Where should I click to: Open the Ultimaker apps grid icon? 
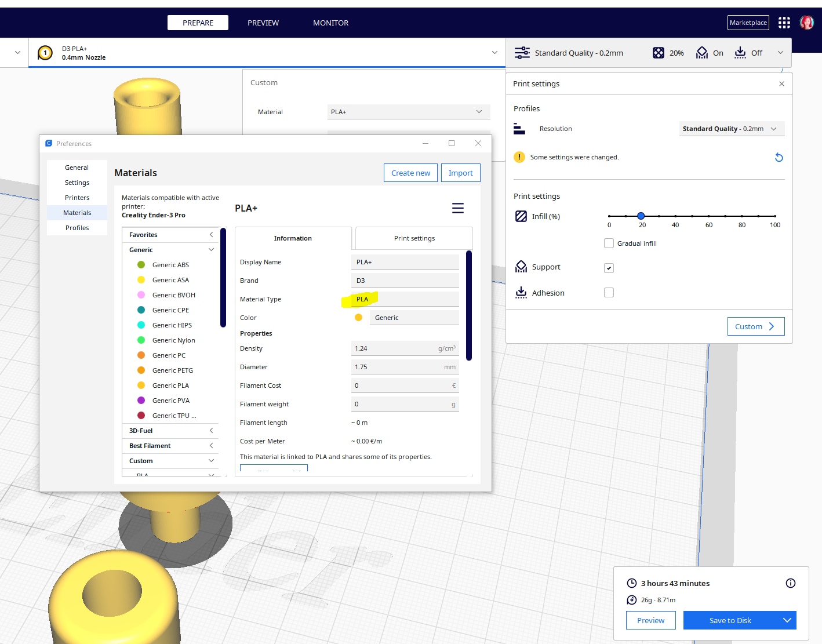pos(784,22)
